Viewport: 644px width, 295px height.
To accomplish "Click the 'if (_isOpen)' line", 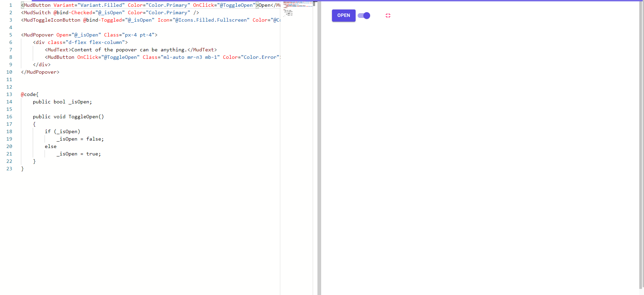I will click(x=62, y=131).
